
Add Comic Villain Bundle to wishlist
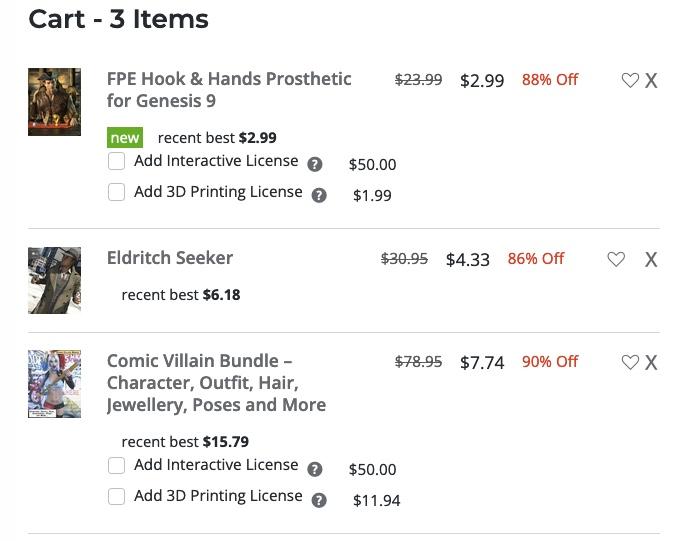(x=630, y=363)
